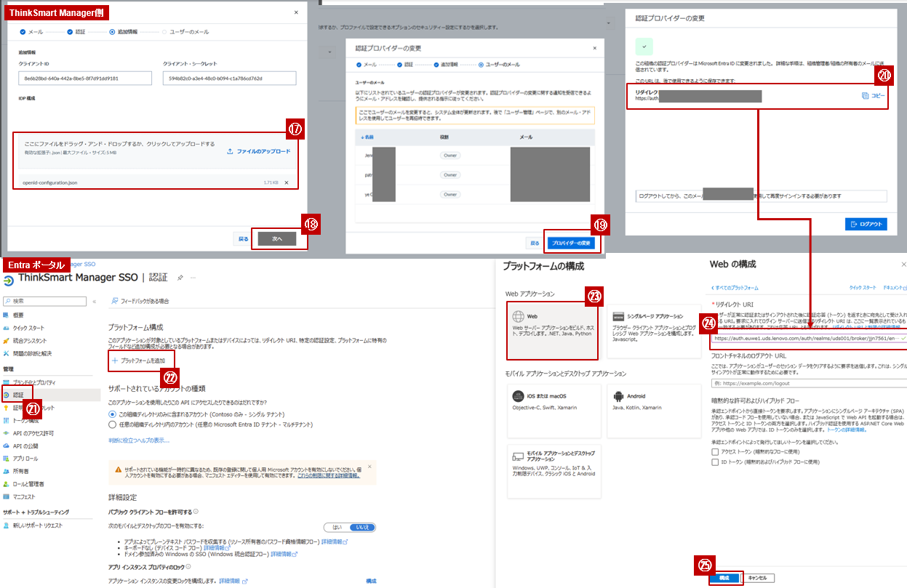Click the openid-configuration.json file name
This screenshot has height=588, width=907.
tap(49, 182)
